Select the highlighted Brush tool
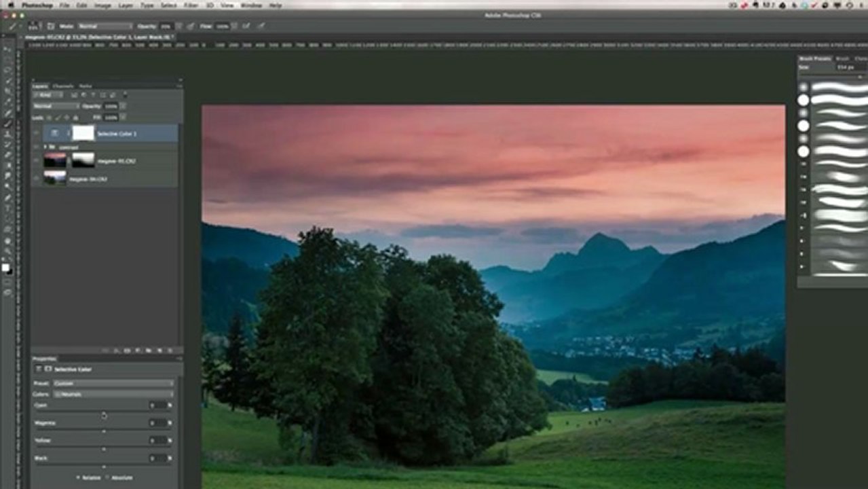Image resolution: width=868 pixels, height=489 pixels. pyautogui.click(x=8, y=123)
